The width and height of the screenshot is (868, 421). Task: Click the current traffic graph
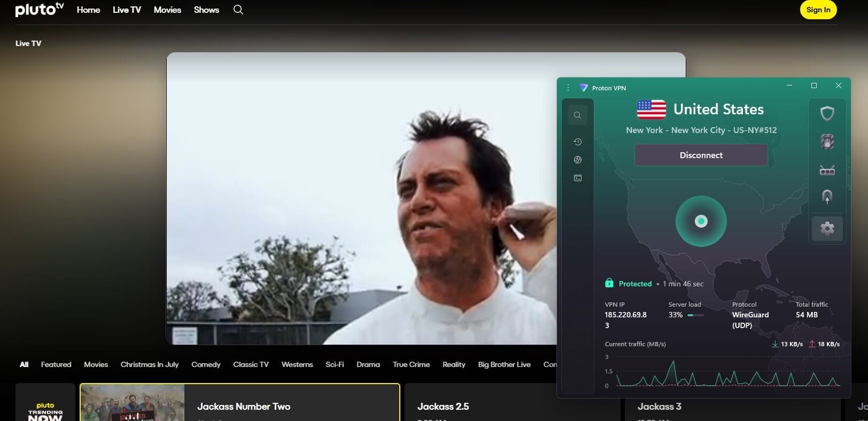(x=727, y=371)
